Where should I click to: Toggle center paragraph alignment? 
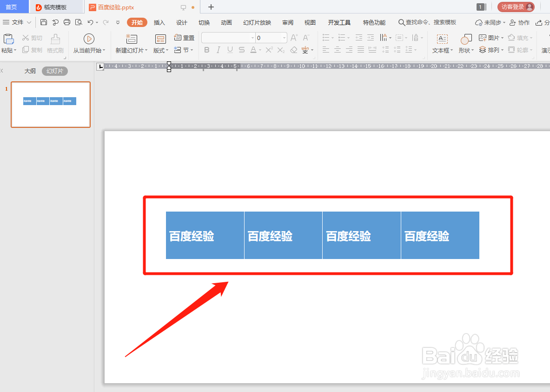[x=338, y=50]
